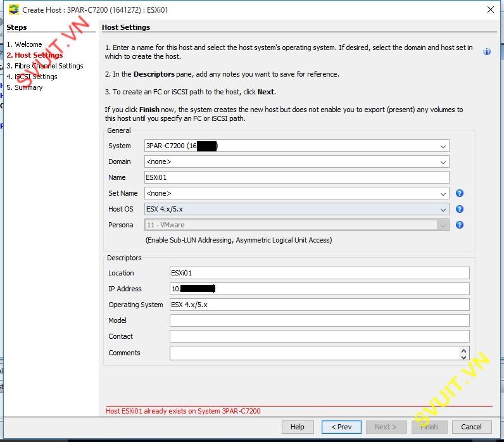504x442 pixels.
Task: Expand the Host OS dropdown
Action: pyautogui.click(x=443, y=210)
